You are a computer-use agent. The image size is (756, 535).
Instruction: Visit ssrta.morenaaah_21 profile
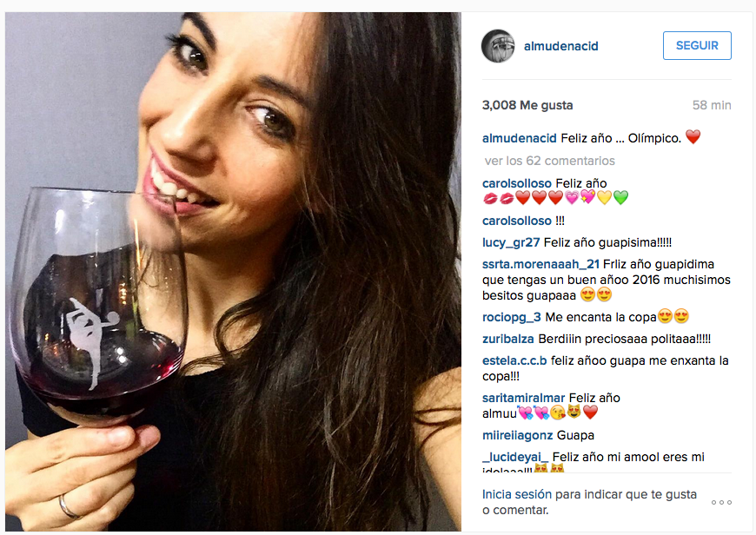pos(540,264)
